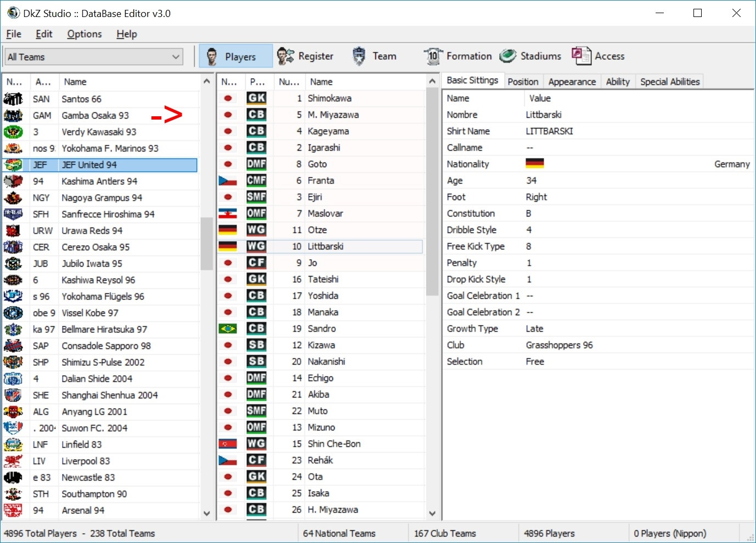Viewport: 756px width, 543px height.
Task: Sort team list by Name column header
Action: point(129,82)
